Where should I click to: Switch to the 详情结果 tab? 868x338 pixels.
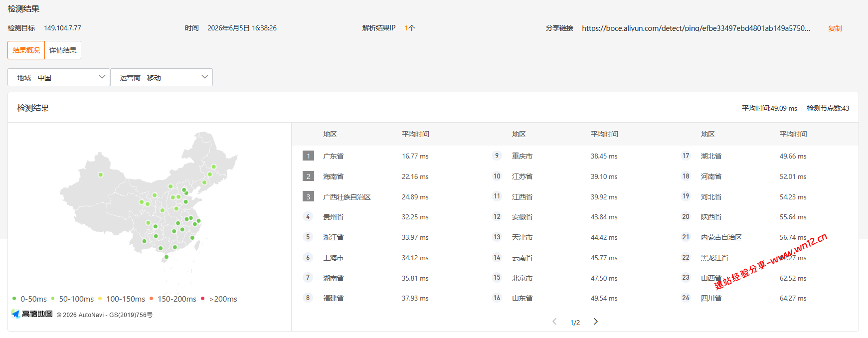63,50
